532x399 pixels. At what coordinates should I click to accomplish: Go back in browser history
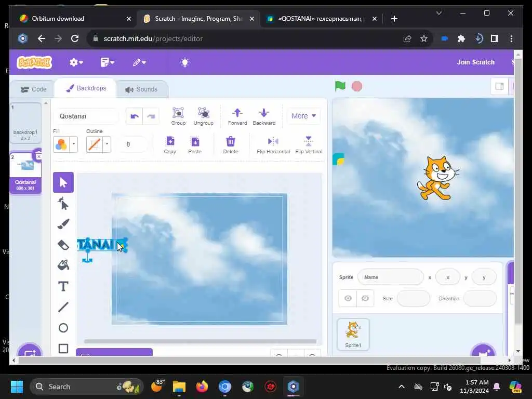click(42, 38)
